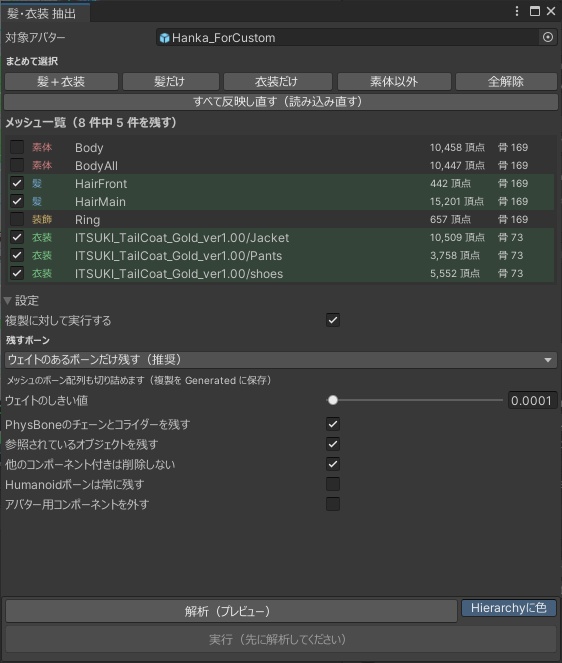Image resolution: width=562 pixels, height=663 pixels.
Task: Open the 残すボーン dropdown
Action: [281, 360]
